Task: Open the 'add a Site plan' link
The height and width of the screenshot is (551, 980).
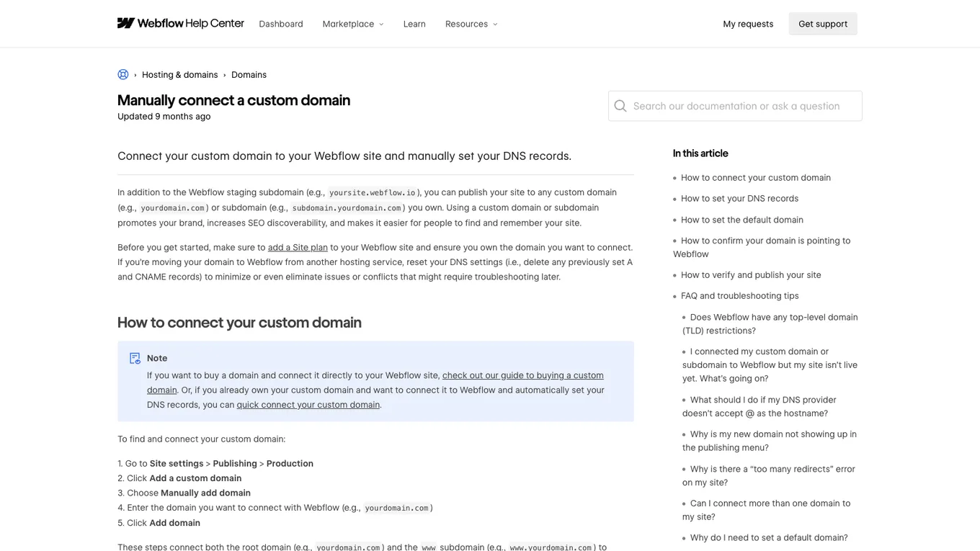Action: [298, 247]
